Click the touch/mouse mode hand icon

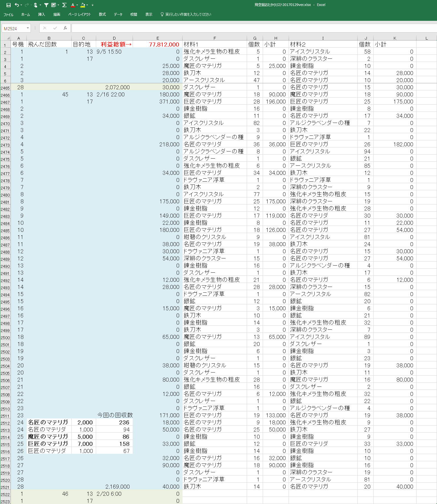36,5
